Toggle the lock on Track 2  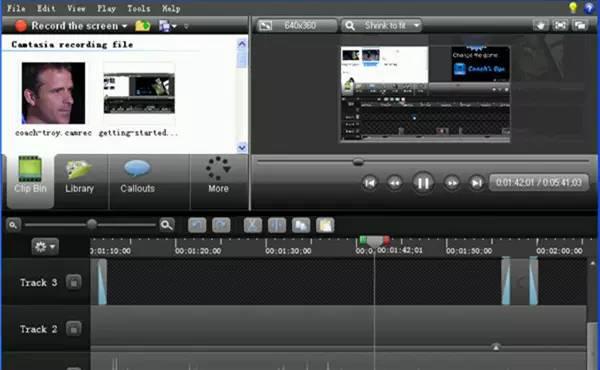point(73,329)
